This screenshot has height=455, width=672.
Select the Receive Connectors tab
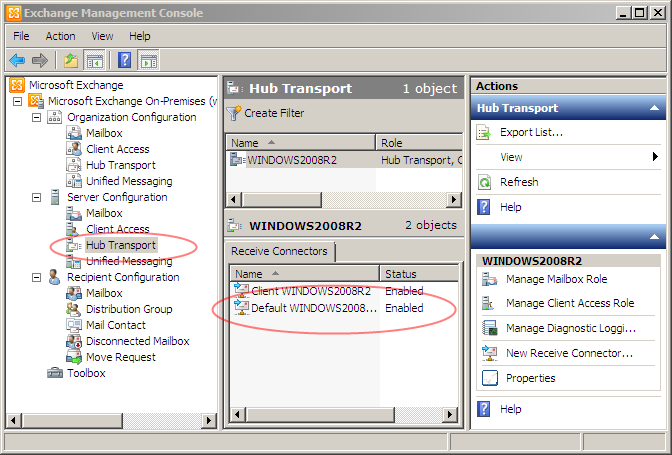(x=280, y=251)
